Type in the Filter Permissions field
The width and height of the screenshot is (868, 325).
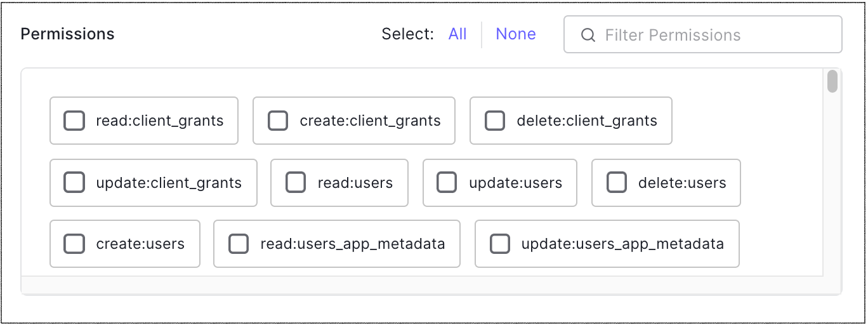(x=711, y=35)
